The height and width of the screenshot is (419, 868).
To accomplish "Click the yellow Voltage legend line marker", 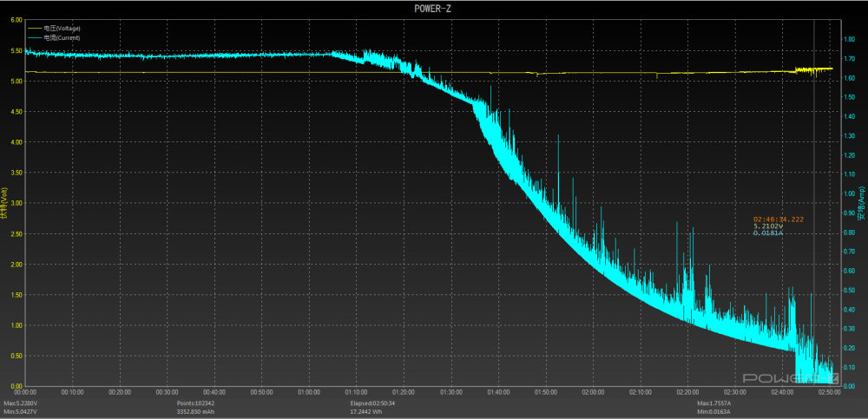I will tap(35, 29).
